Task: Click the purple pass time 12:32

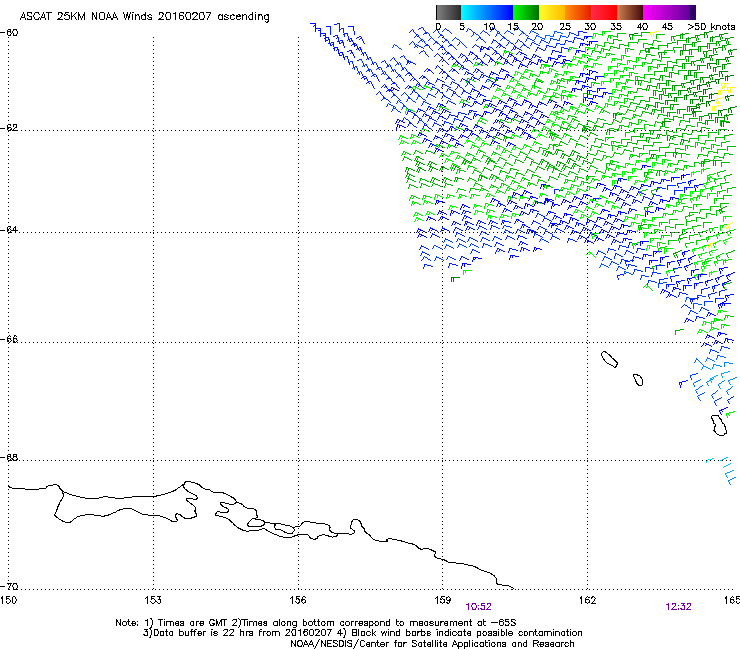Action: 678,607
